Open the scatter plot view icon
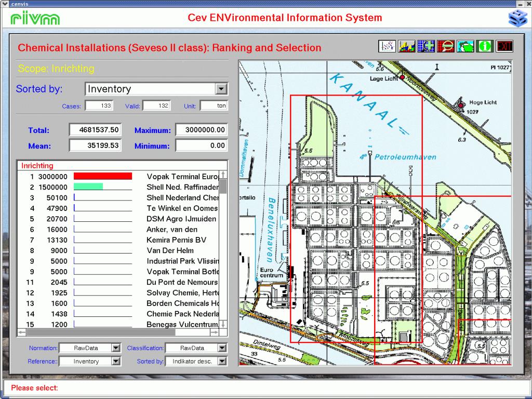This screenshot has width=532, height=399. tap(387, 46)
